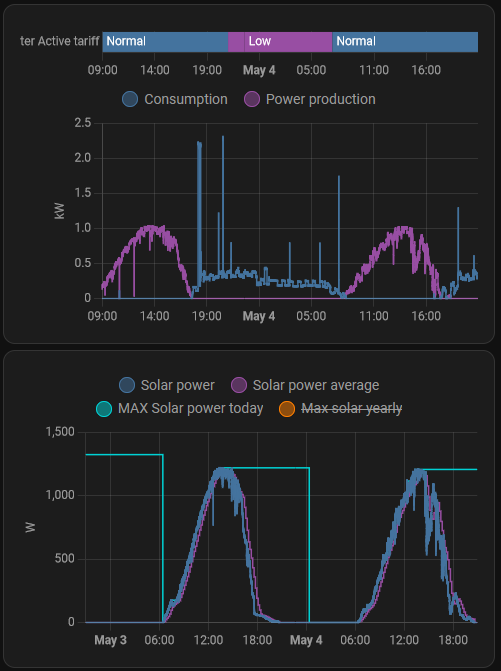Image resolution: width=501 pixels, height=671 pixels.
Task: Click the cyan max line step at May 4
Action: 309,544
